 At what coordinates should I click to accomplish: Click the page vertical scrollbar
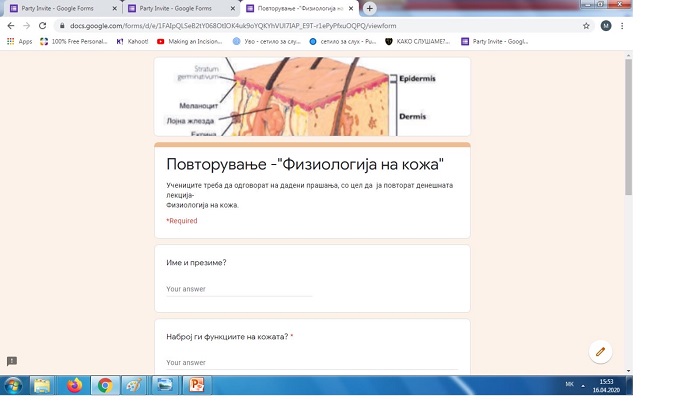(x=627, y=130)
